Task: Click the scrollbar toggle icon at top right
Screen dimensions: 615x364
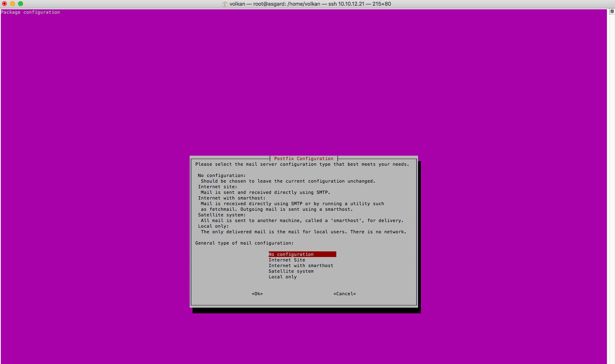Action: tap(612, 12)
